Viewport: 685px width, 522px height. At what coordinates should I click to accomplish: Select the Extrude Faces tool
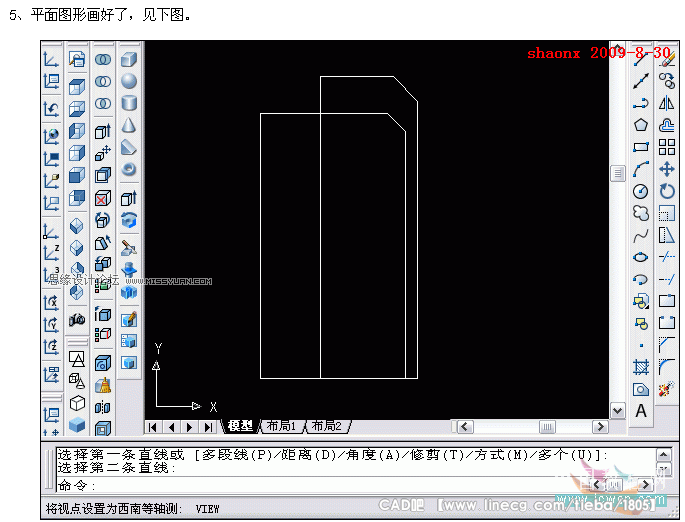tap(103, 131)
